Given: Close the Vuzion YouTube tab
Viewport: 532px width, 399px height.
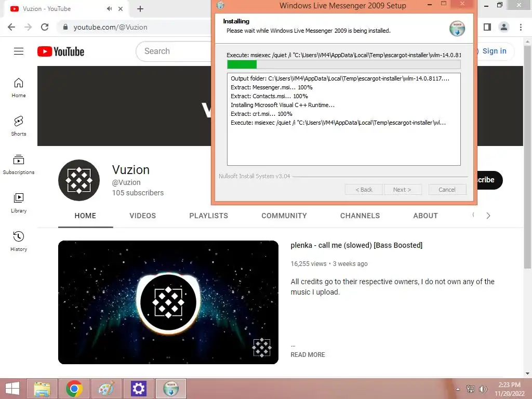Looking at the screenshot, I should point(121,9).
